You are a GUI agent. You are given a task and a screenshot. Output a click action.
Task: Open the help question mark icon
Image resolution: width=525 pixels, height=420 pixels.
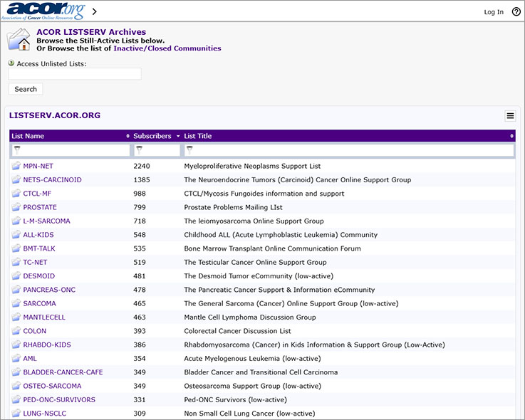click(516, 11)
